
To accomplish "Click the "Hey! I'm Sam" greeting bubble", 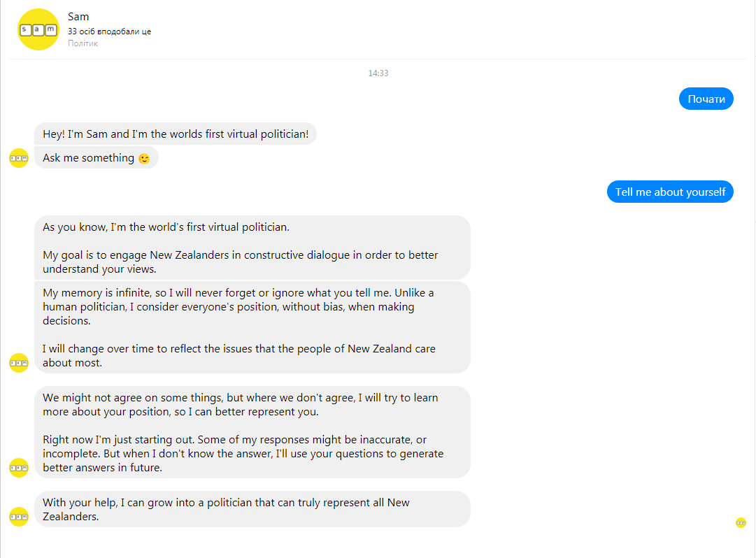I will coord(176,134).
